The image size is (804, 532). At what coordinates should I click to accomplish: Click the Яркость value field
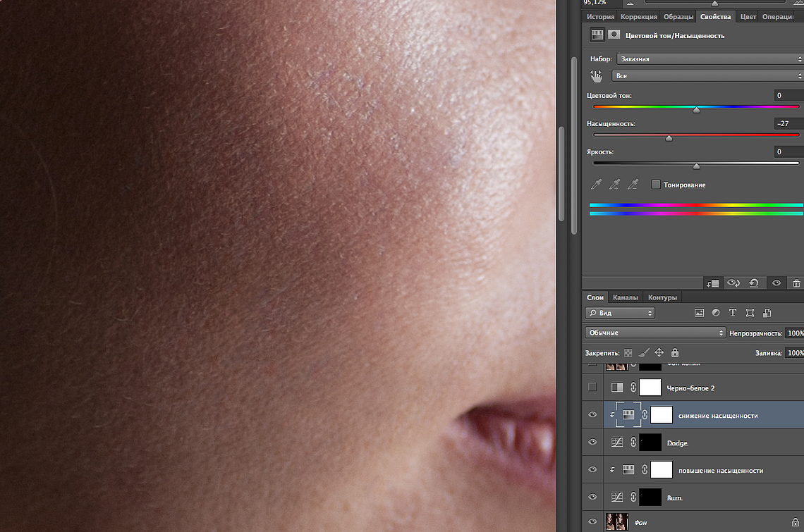point(789,151)
